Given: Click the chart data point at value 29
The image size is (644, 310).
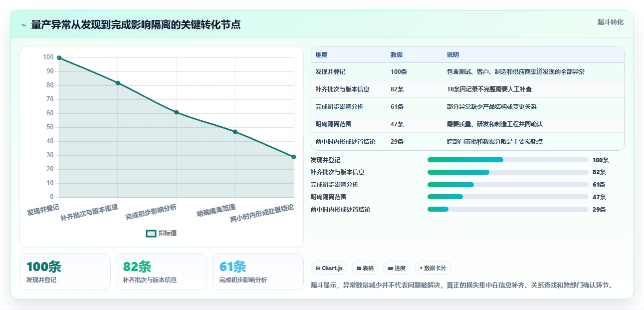Looking at the screenshot, I should (294, 157).
